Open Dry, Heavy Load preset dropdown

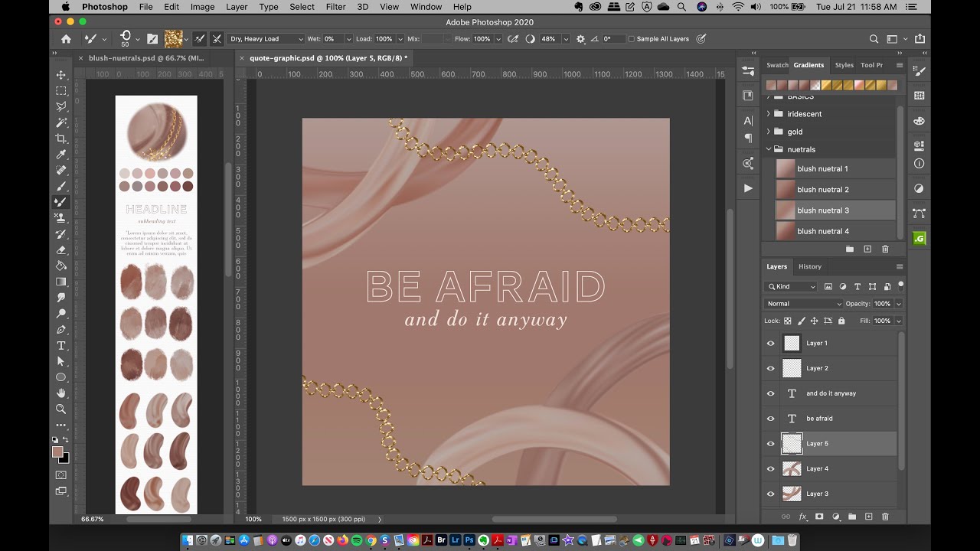tap(266, 39)
